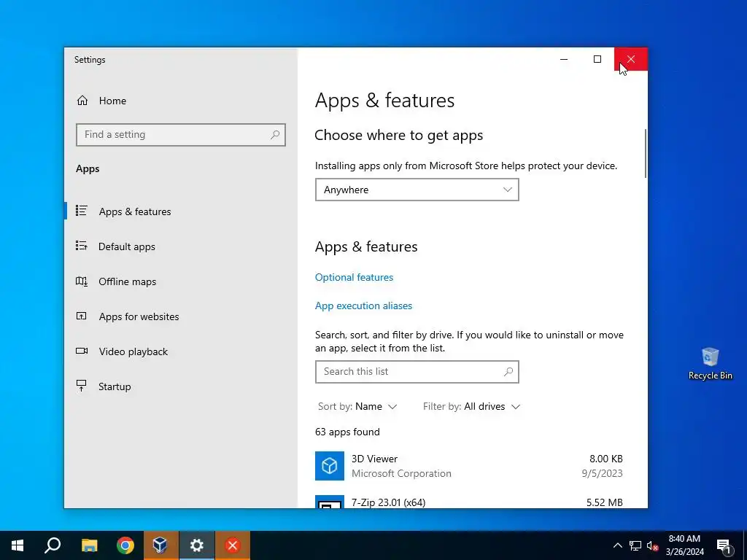Switch to VirtualBox in taskbar

pos(160,545)
